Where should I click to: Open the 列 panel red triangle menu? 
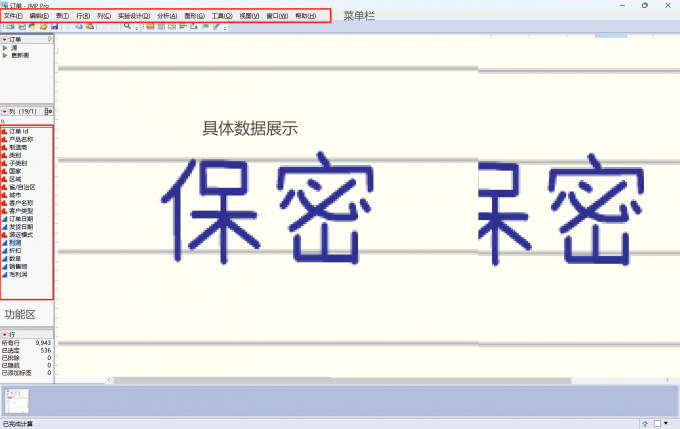(x=4, y=111)
